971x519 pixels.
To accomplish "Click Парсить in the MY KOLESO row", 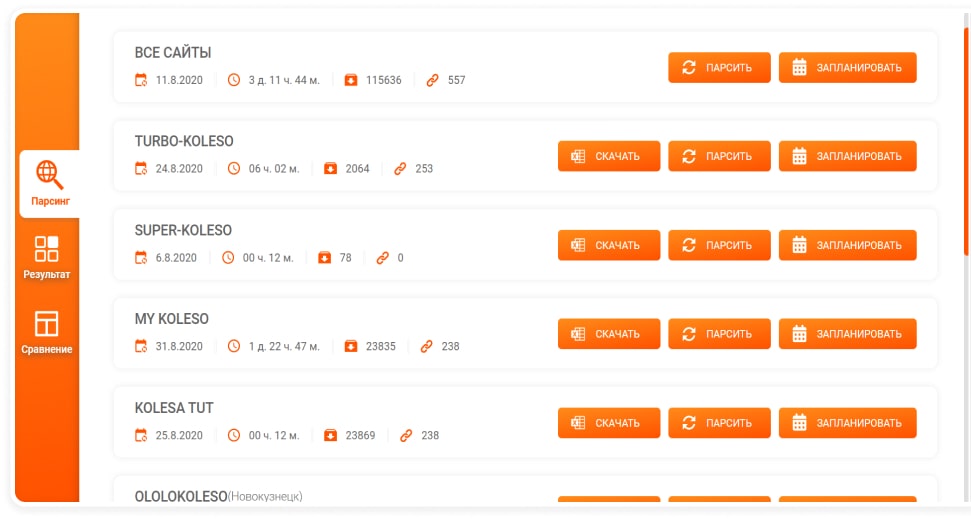I will pyautogui.click(x=719, y=334).
